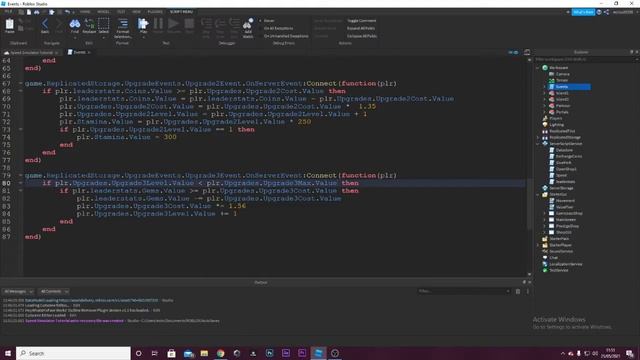Select On All Exceptions option
The height and width of the screenshot is (360, 640).
278,29
